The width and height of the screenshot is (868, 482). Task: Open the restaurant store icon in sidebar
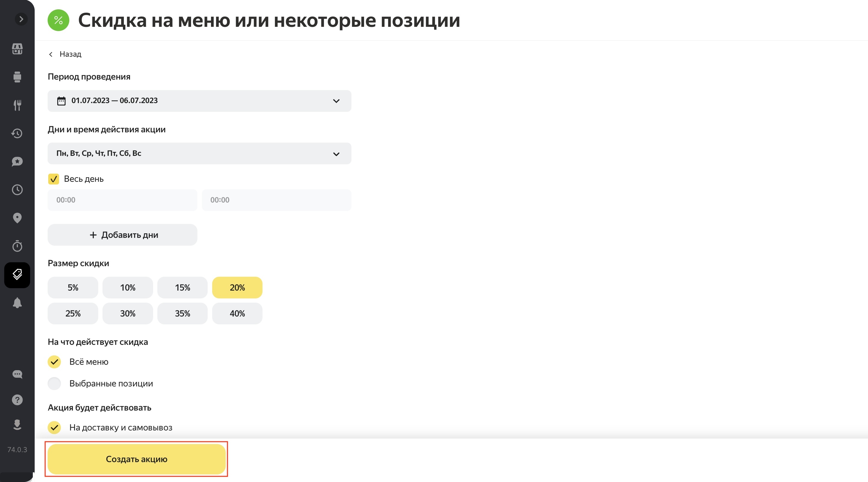click(x=17, y=49)
